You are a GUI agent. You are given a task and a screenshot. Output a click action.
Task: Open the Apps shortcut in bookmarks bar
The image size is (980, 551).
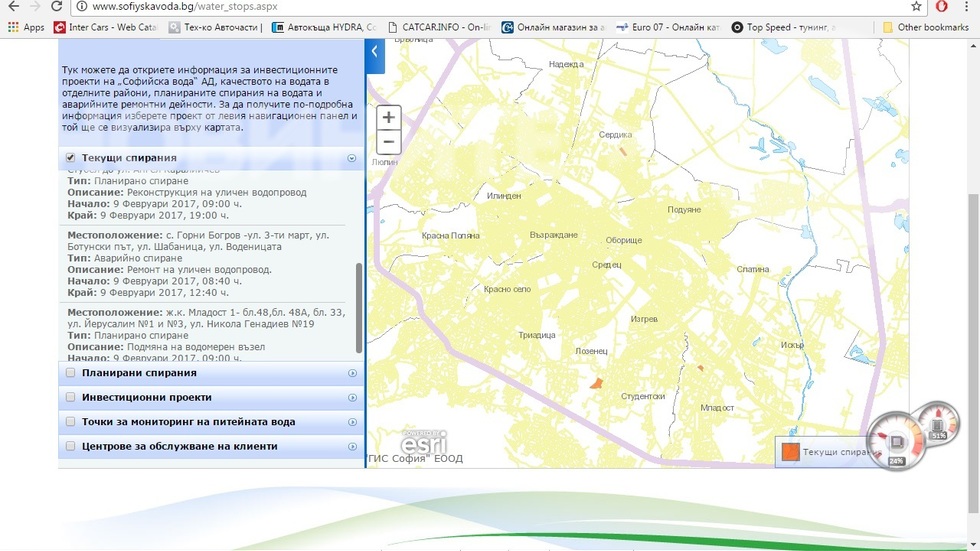point(26,27)
